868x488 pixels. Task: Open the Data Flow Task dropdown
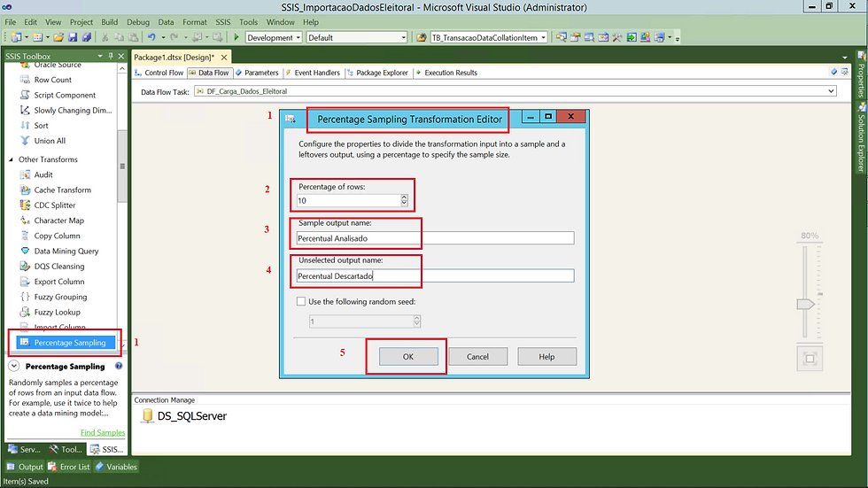click(831, 91)
